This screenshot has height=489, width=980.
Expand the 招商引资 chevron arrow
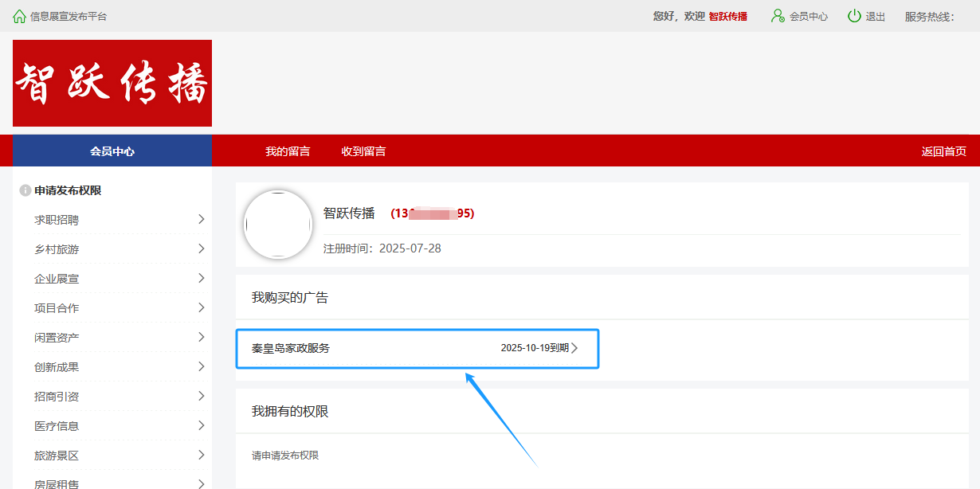coord(201,396)
